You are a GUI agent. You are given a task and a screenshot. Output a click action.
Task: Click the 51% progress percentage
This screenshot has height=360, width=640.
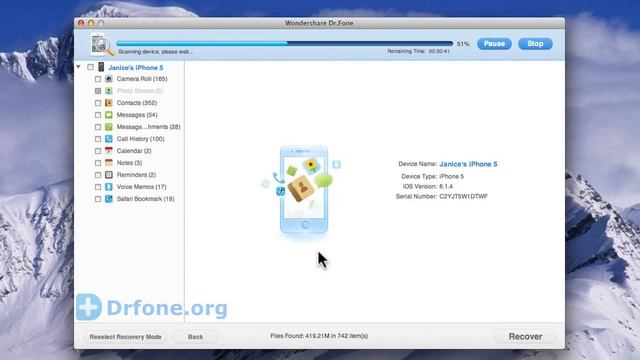[463, 44]
